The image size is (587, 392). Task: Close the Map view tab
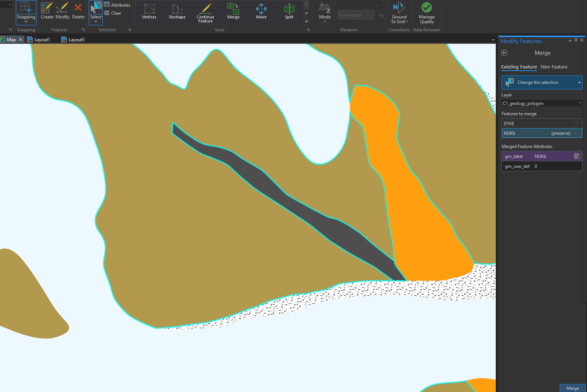[21, 39]
